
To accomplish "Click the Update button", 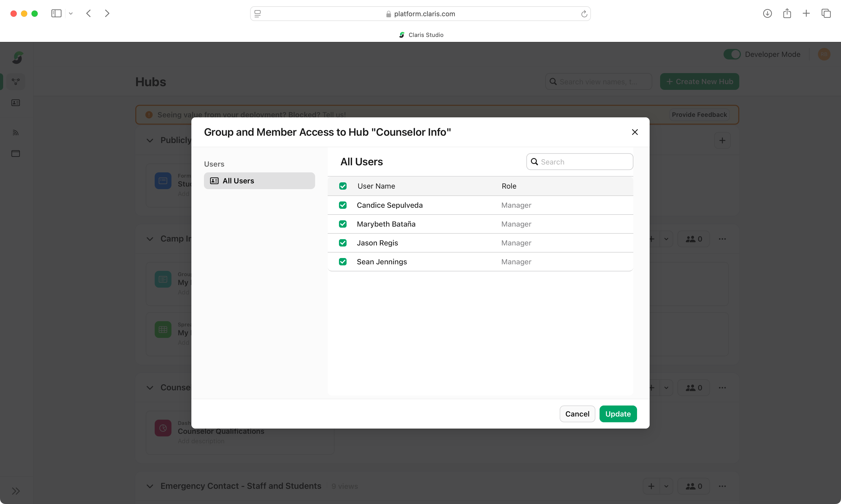I will (617, 414).
